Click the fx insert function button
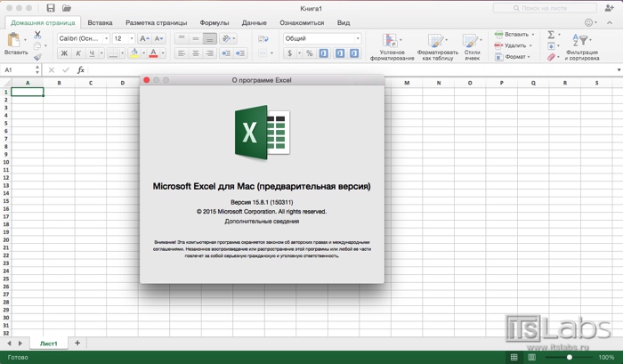This screenshot has width=623, height=364. coord(81,70)
